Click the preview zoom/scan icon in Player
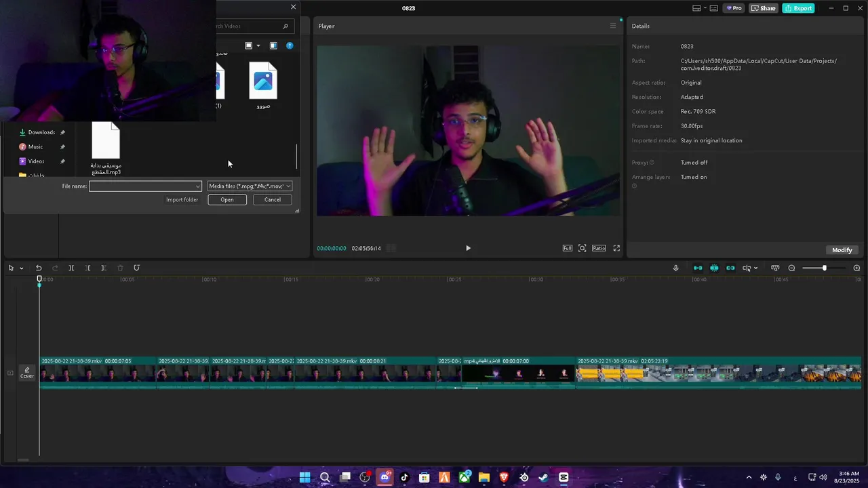 pos(583,248)
